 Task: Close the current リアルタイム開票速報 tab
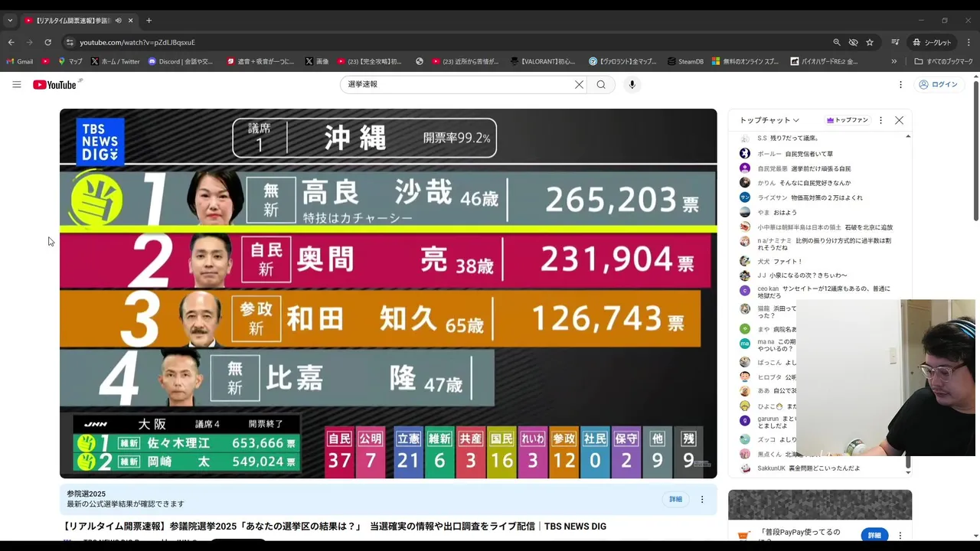[x=130, y=20]
